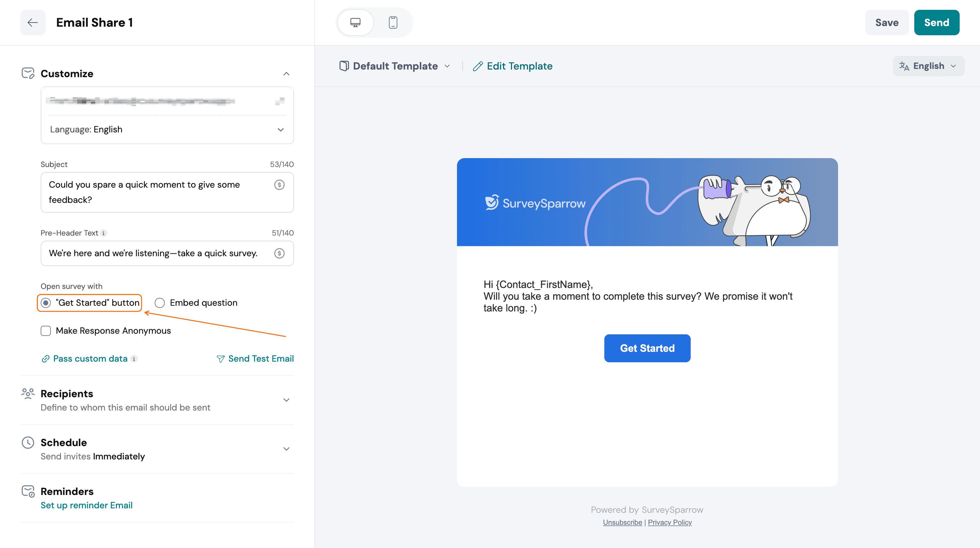
Task: Click the Recipients people icon
Action: (28, 394)
